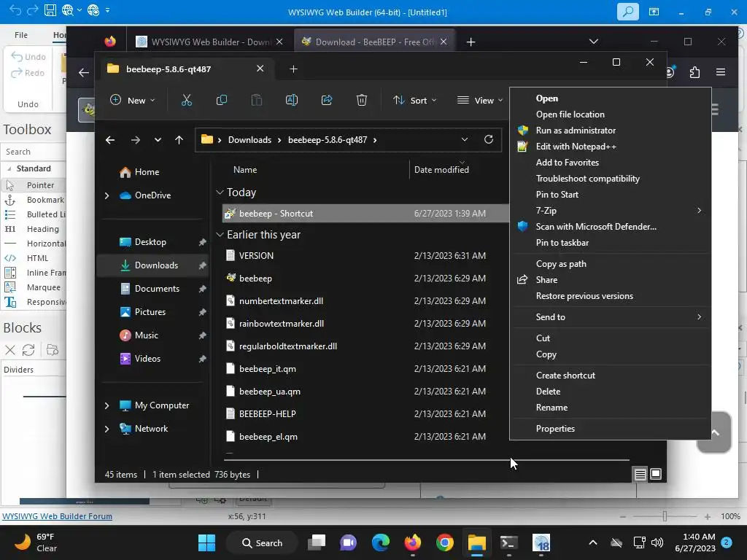Click the Web Builder search magnifier icon

[628, 12]
